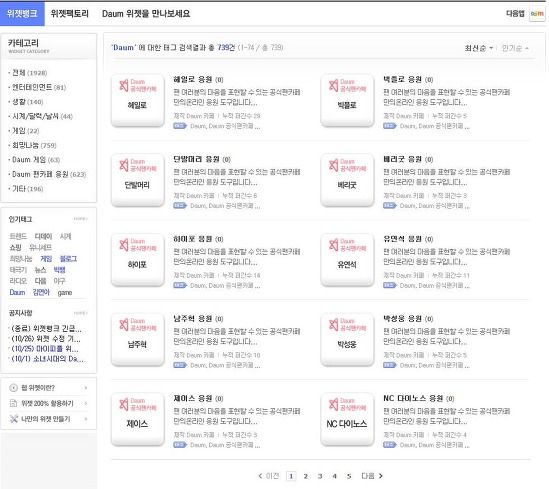Image resolution: width=549 pixels, height=489 pixels.
Task: Click the 트렌드 popular tag
Action: 18,236
